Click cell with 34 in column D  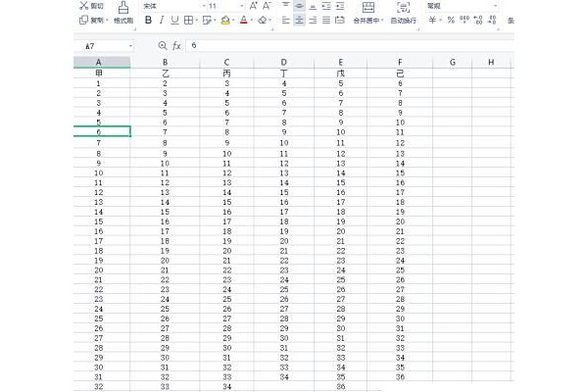coord(284,377)
